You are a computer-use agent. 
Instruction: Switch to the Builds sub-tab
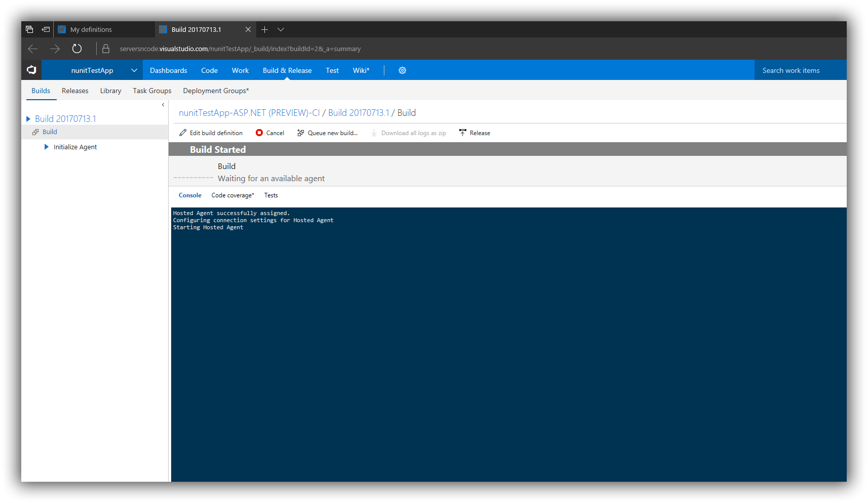41,91
